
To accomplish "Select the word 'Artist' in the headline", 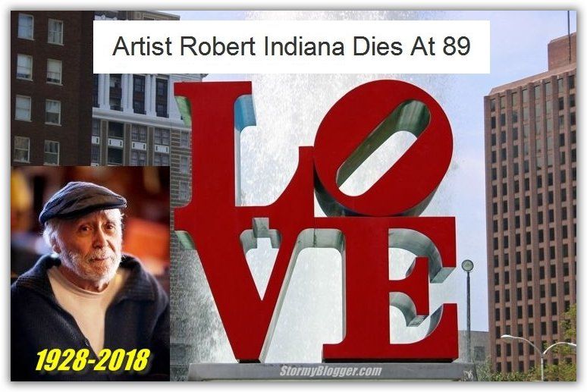I will click(143, 47).
